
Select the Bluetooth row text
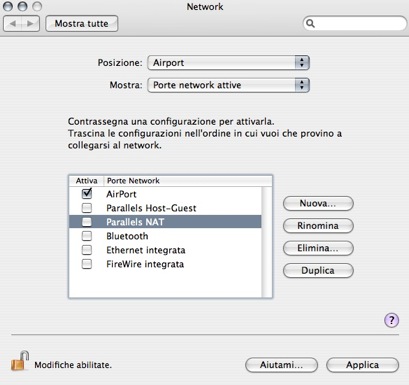[x=127, y=236]
